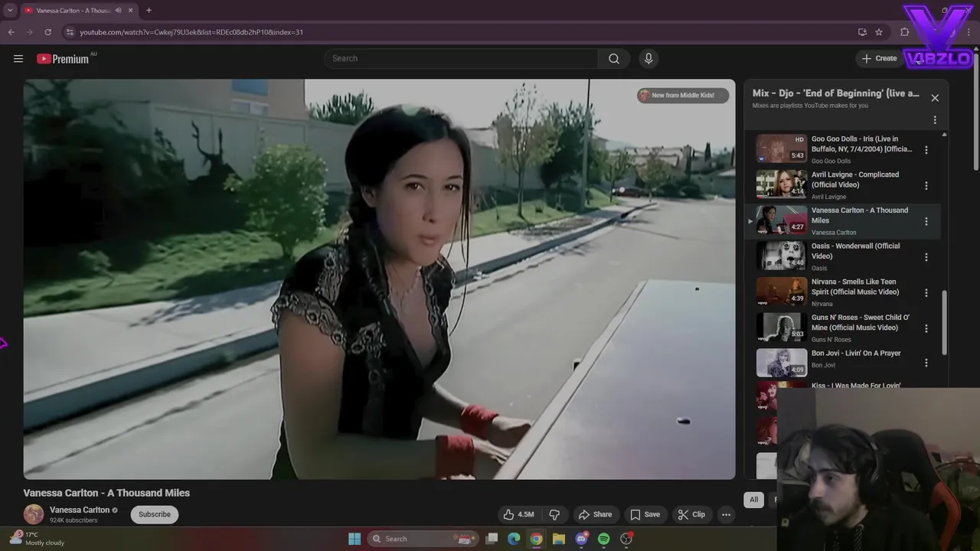Viewport: 980px width, 551px height.
Task: Play Avril Lavigne - Complicated from playlist
Action: (842, 184)
